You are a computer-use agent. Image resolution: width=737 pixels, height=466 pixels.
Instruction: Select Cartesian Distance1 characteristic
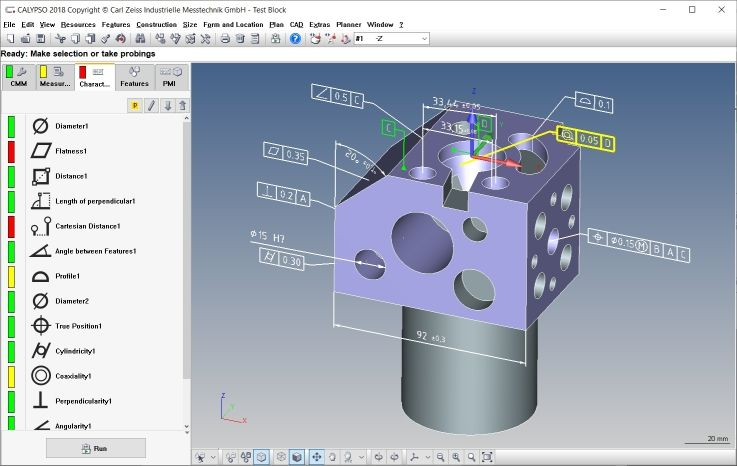click(x=87, y=226)
